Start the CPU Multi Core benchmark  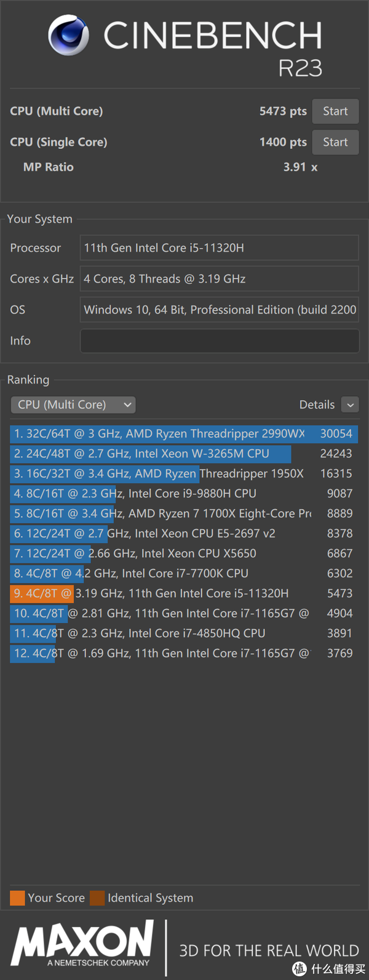pyautogui.click(x=335, y=111)
